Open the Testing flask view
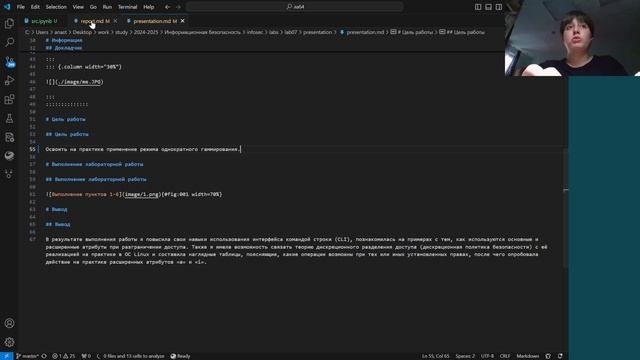640x360 pixels. (x=9, y=118)
